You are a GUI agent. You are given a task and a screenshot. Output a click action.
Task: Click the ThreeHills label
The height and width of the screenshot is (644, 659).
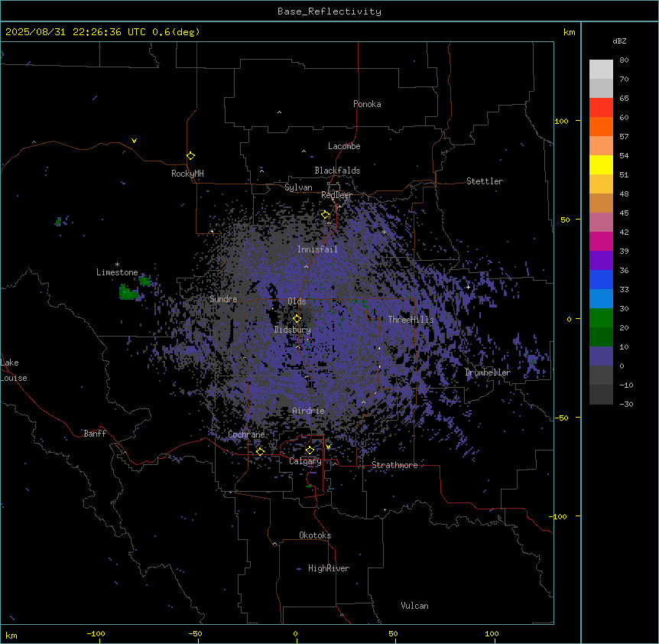point(411,320)
